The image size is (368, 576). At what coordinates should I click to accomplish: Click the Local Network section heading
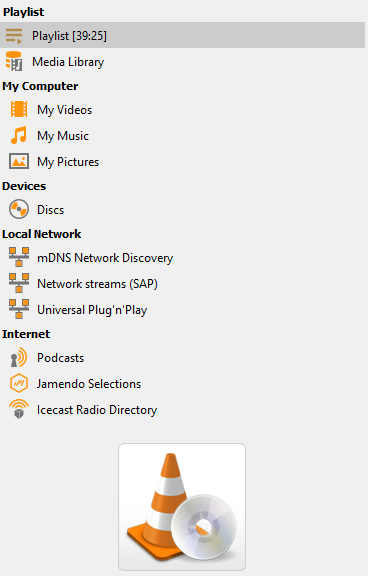pos(42,234)
